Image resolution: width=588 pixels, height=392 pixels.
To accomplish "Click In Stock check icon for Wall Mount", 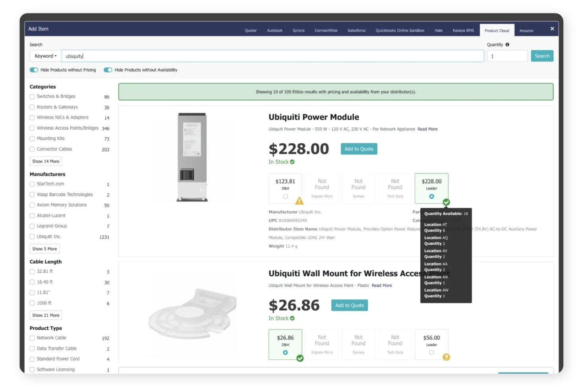I will [x=292, y=318].
